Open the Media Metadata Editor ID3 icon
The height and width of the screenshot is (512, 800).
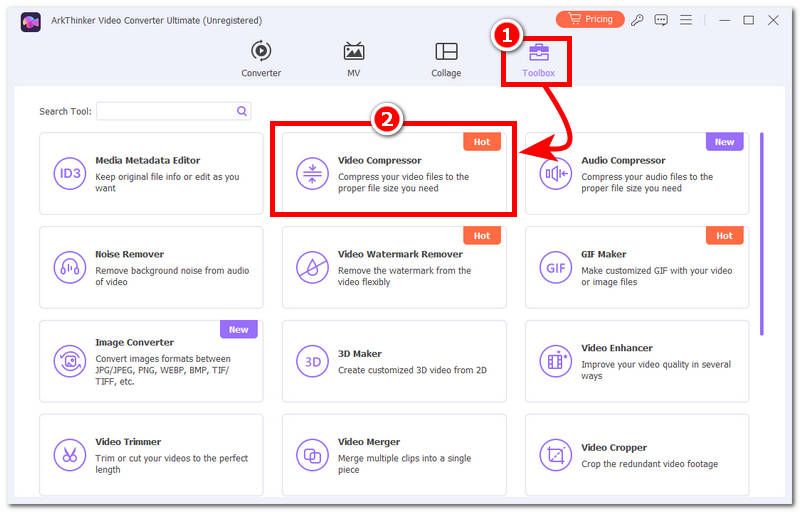(x=69, y=173)
